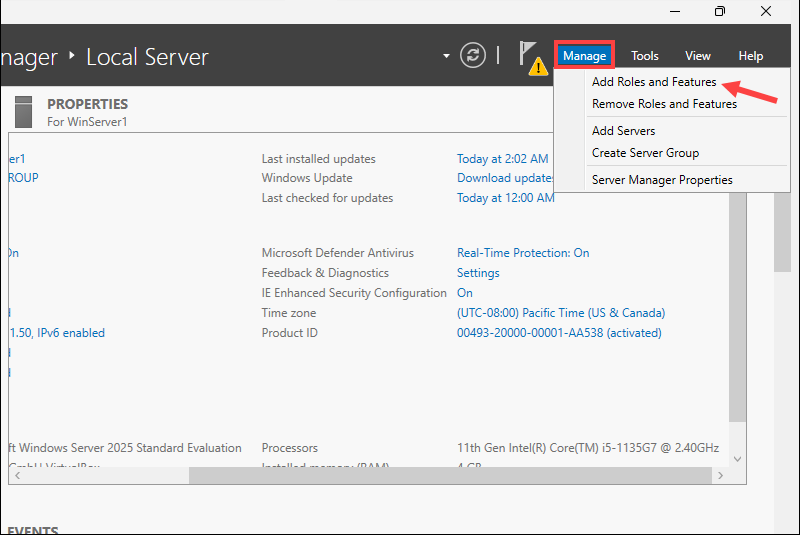Click the properties panel scroll-down arrow
800x535 pixels.
click(x=738, y=459)
